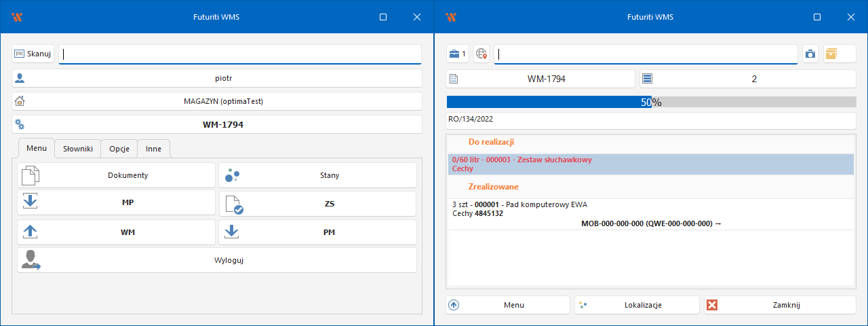The width and height of the screenshot is (868, 326).
Task: Select the Zestaw słuchawkowy item row
Action: tap(650, 164)
